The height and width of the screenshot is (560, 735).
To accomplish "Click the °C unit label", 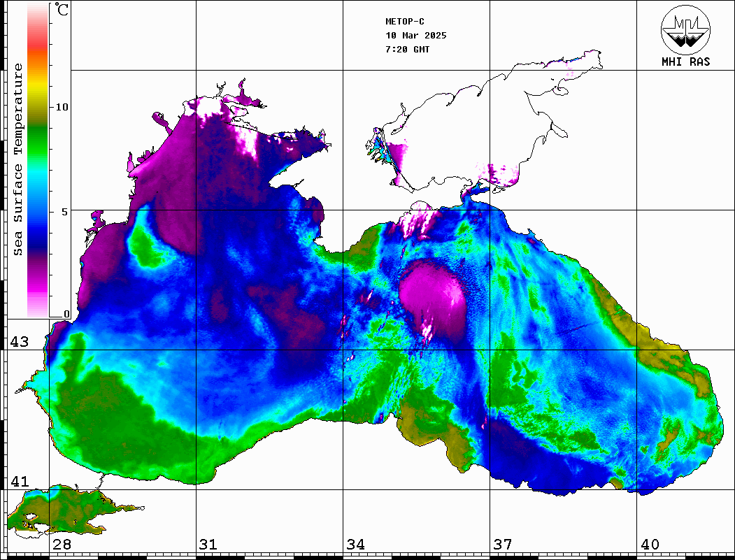I will click(62, 9).
